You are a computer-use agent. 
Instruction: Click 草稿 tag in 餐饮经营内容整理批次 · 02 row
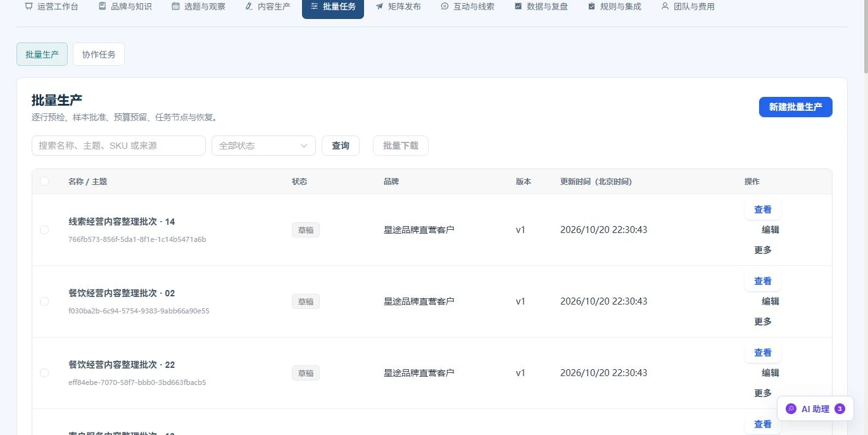[306, 301]
